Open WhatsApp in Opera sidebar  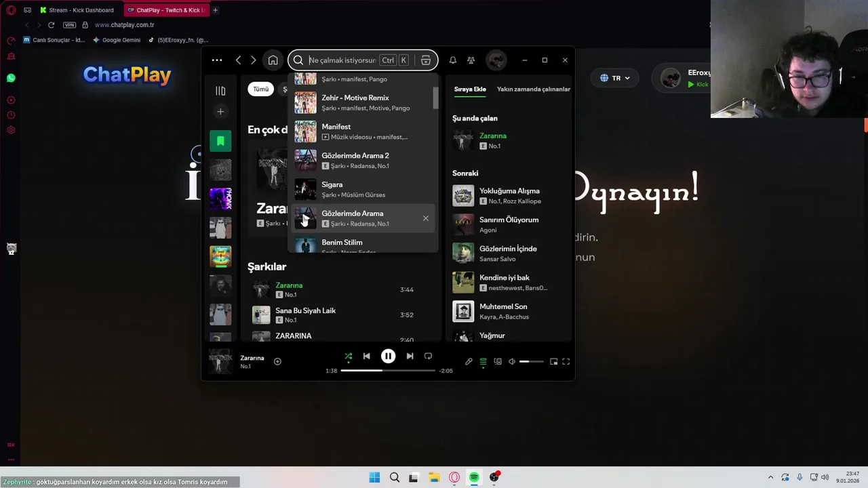coord(11,78)
